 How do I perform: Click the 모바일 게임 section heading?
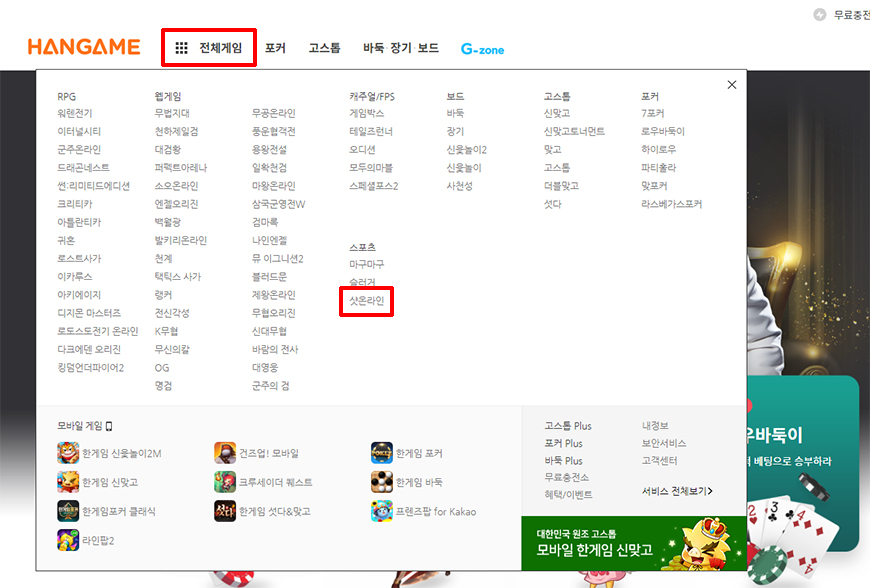coord(84,426)
